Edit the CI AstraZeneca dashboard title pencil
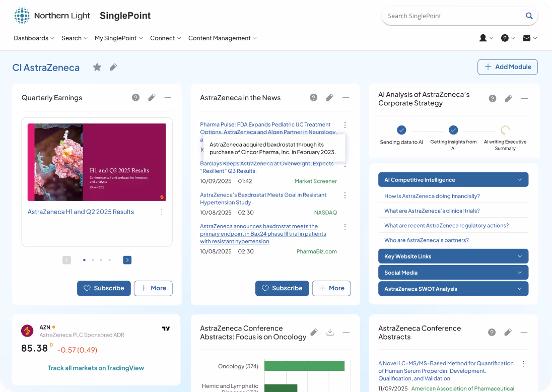Viewport: 552px width, 392px height. click(x=113, y=67)
